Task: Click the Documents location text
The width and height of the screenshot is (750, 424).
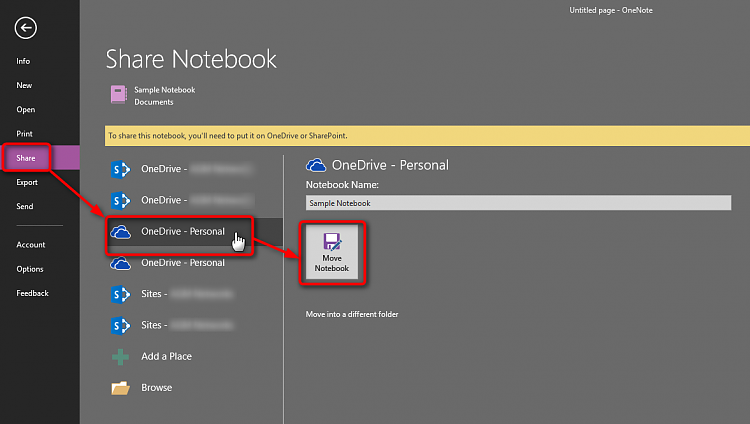Action: [154, 102]
